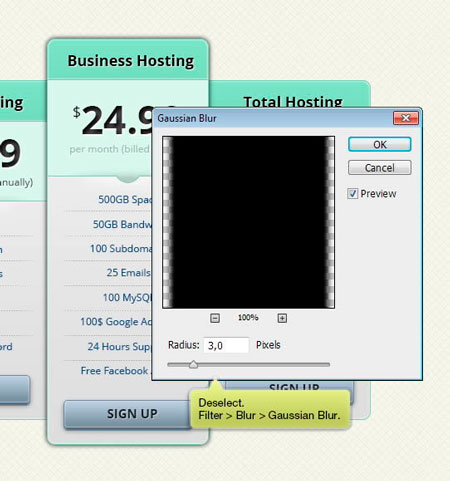The image size is (450, 481).
Task: Click the Gaussian Blur title bar text
Action: click(187, 118)
